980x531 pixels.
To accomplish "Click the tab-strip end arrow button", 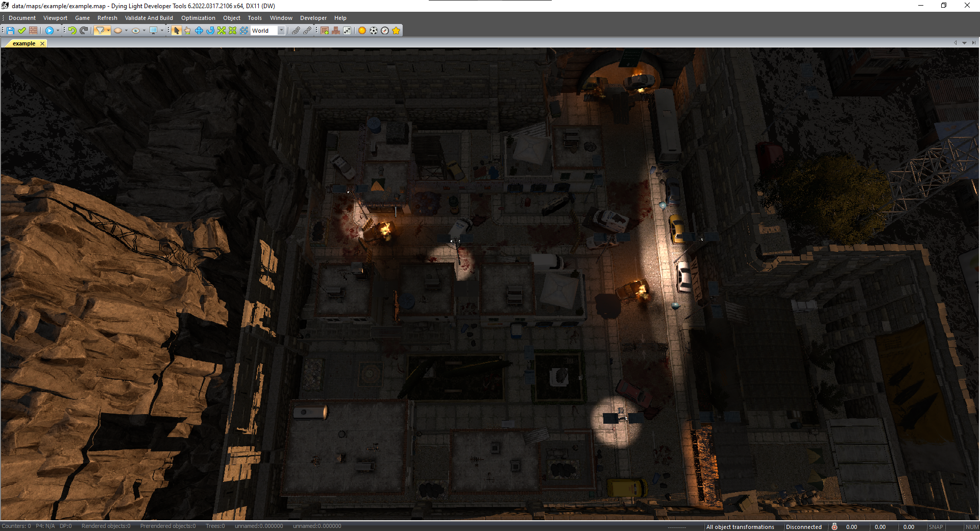I will point(973,43).
